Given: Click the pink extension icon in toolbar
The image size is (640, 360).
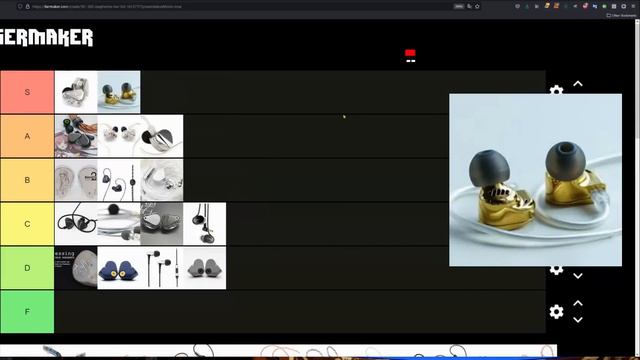Looking at the screenshot, I should click(585, 6).
